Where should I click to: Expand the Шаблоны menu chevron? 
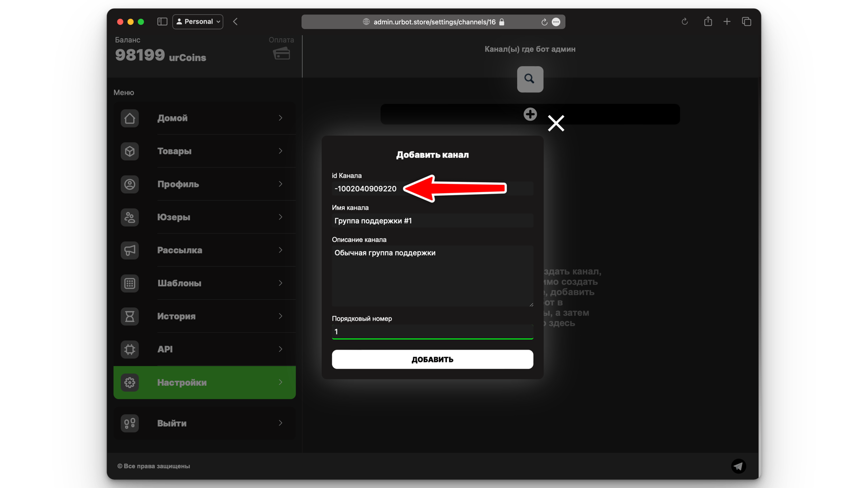tap(281, 284)
